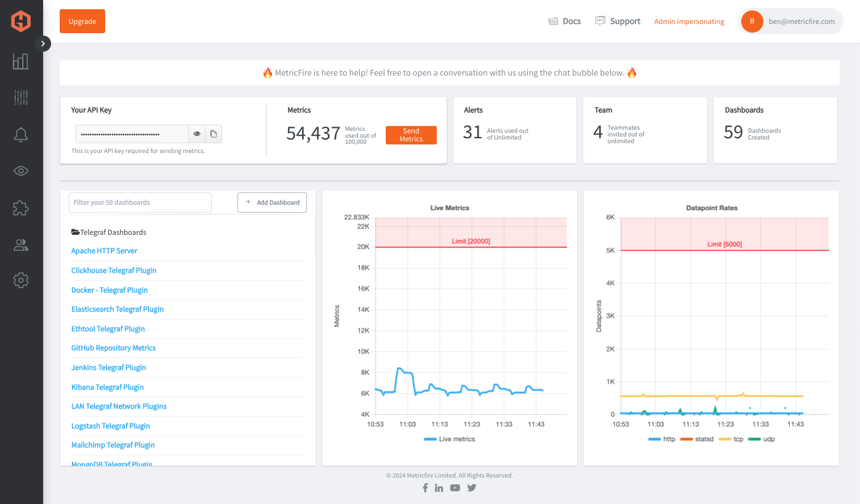Click the Live Metrics chart title
This screenshot has height=504, width=860.
pos(450,208)
